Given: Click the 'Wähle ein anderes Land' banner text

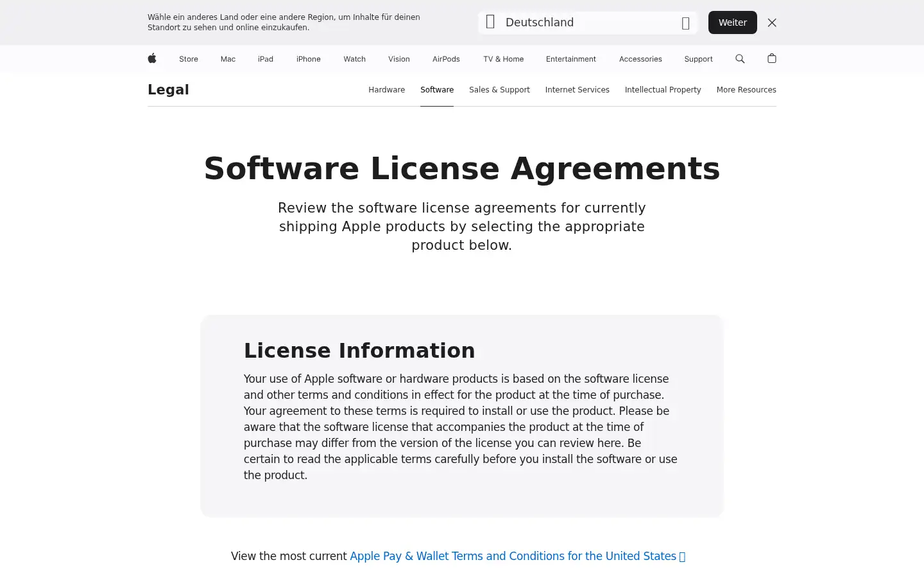Looking at the screenshot, I should click(x=284, y=22).
